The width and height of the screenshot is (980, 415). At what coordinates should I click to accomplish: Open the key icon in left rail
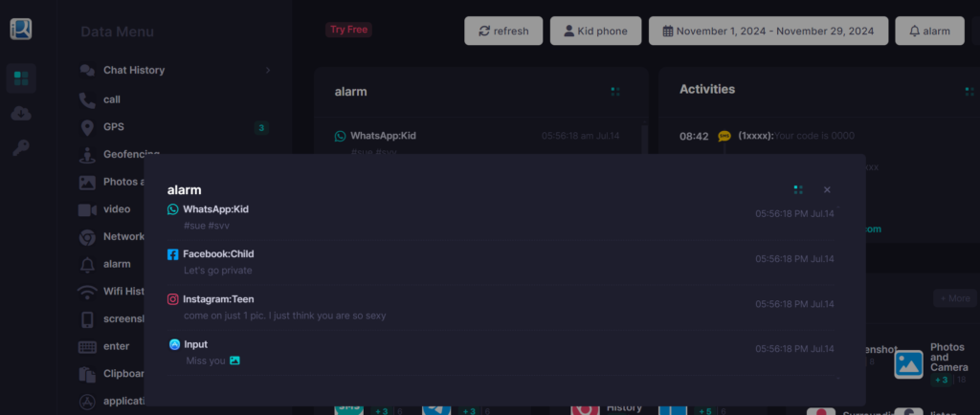coord(21,148)
